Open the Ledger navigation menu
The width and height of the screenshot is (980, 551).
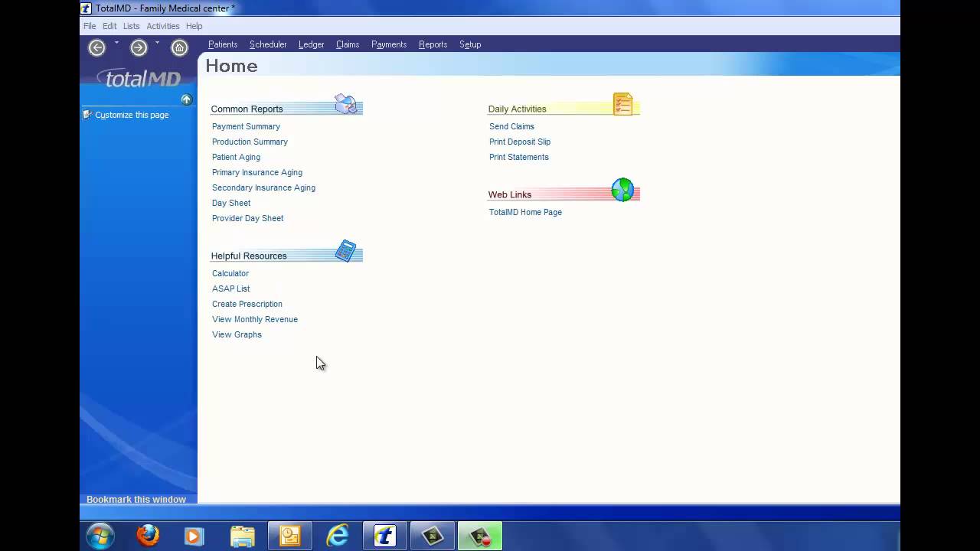coord(311,44)
